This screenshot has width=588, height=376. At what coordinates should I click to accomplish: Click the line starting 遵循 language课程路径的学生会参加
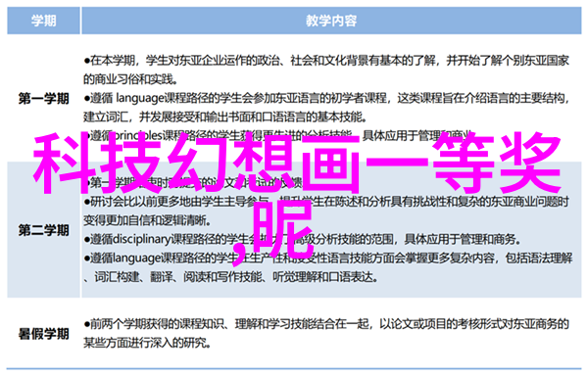(326, 98)
